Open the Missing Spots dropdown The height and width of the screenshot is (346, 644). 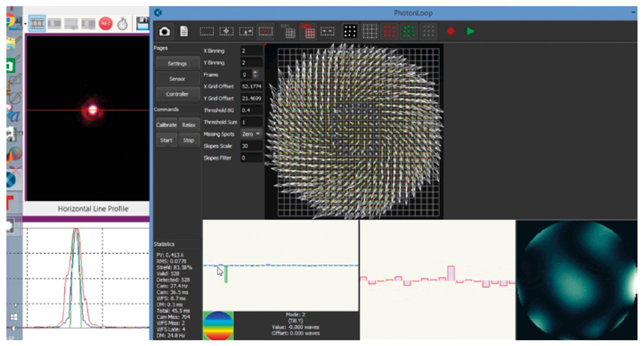click(251, 134)
